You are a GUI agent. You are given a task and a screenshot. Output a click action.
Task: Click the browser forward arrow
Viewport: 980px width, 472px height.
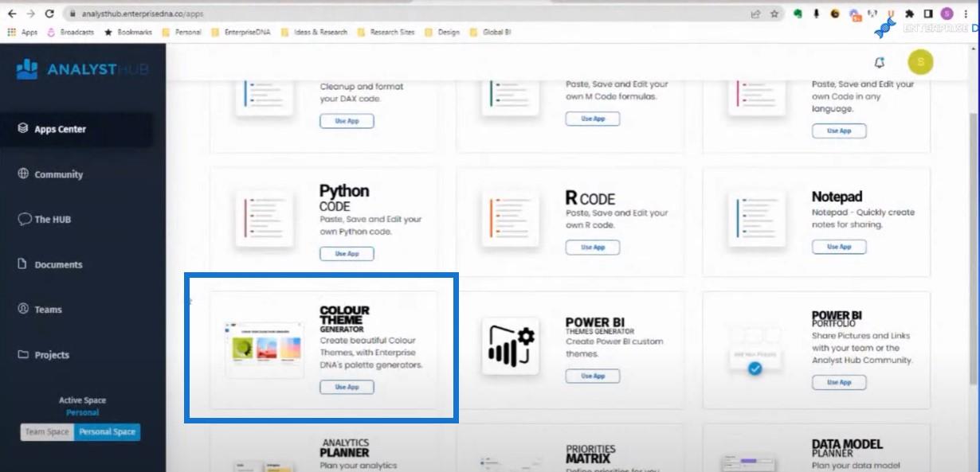point(31,14)
